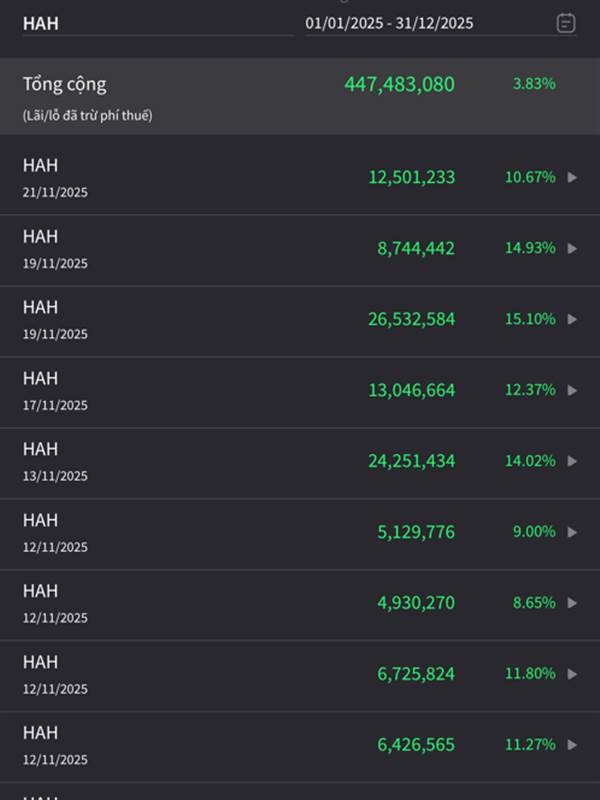Open the HAH trade dated 21/11/2025
This screenshot has width=600, height=800.
click(x=56, y=177)
